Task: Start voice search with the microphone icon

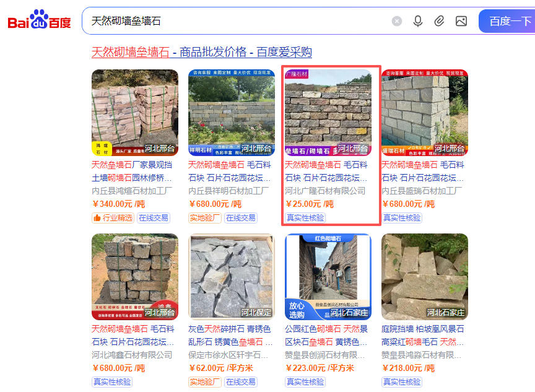Action: point(417,21)
